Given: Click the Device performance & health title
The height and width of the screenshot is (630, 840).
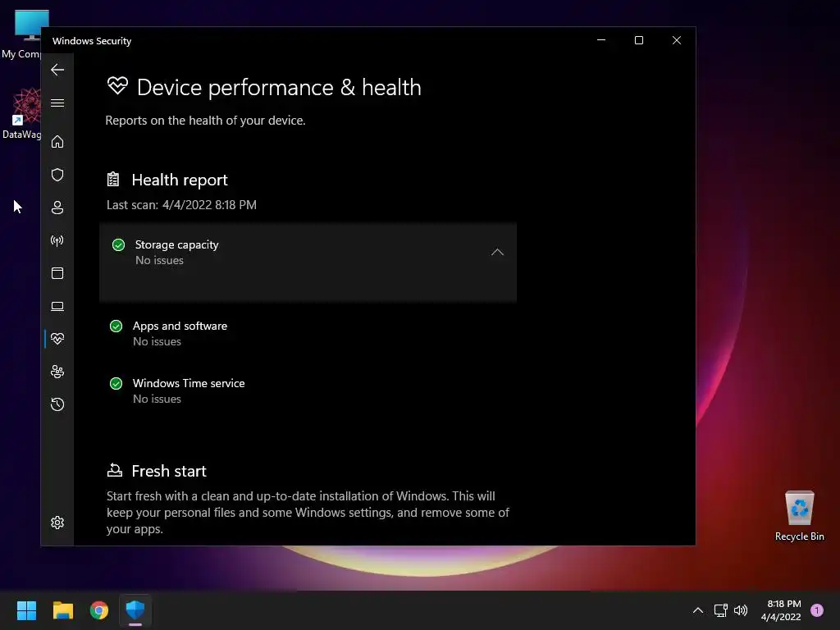Looking at the screenshot, I should coord(279,87).
